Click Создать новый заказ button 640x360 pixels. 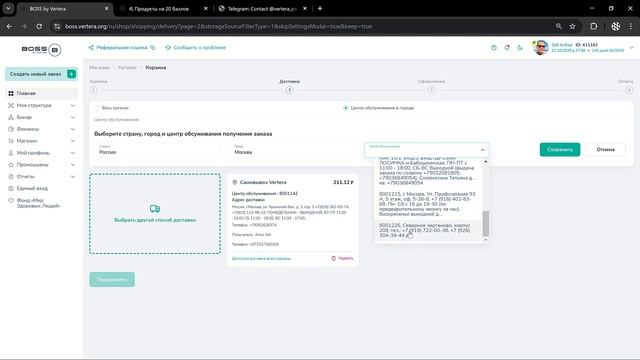click(x=41, y=74)
